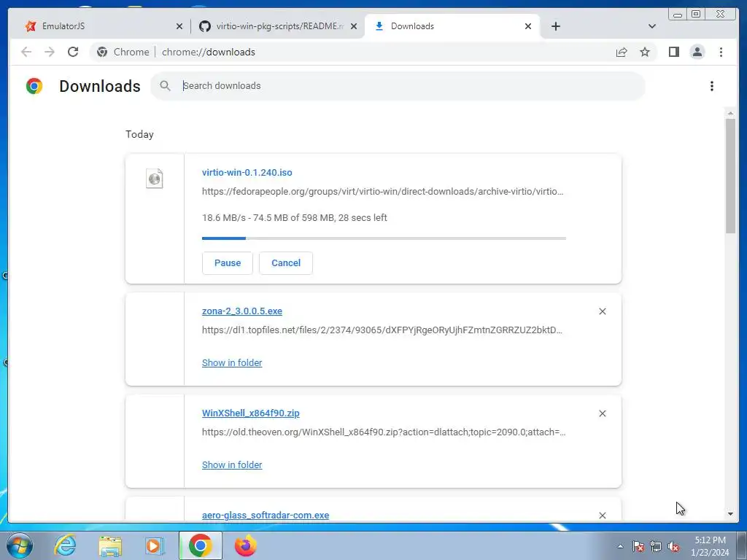Click the page vertical scrollbar thumb

(730, 176)
